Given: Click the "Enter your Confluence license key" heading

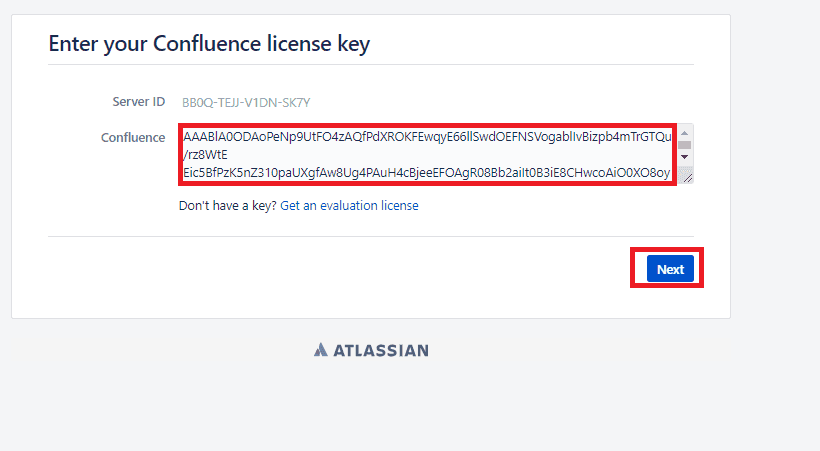Looking at the screenshot, I should click(209, 44).
